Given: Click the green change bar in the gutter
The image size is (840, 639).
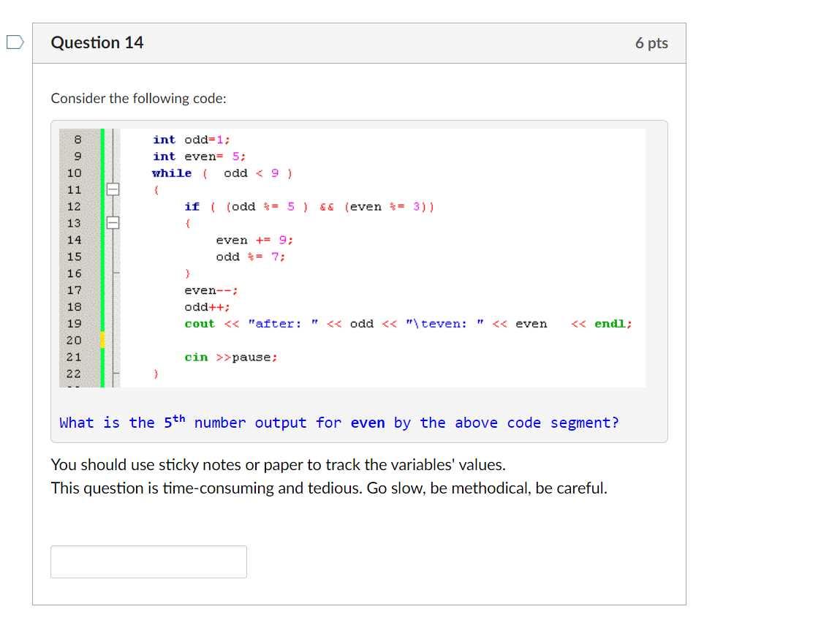Looking at the screenshot, I should coord(102,241).
